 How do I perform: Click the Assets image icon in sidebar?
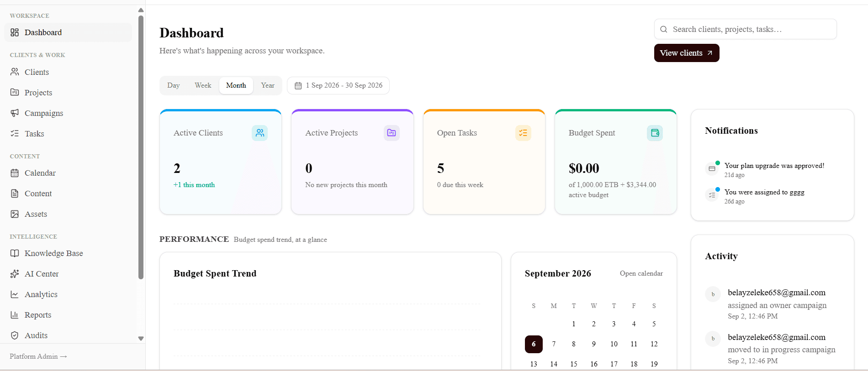(x=15, y=214)
